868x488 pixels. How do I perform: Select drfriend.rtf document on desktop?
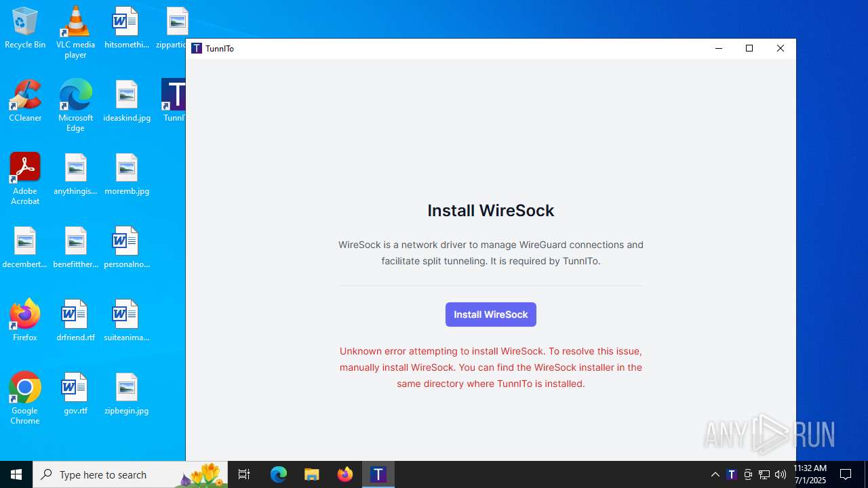pos(75,321)
